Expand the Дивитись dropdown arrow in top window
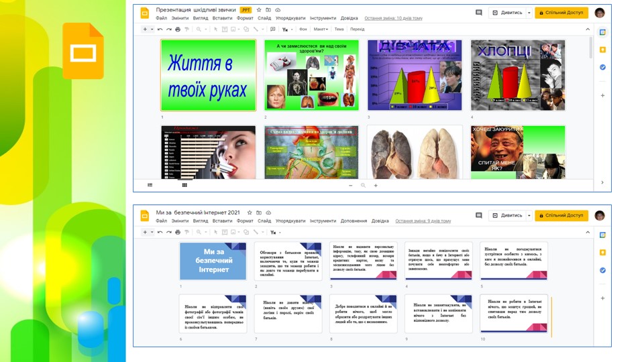This screenshot has width=644, height=362. tap(529, 13)
